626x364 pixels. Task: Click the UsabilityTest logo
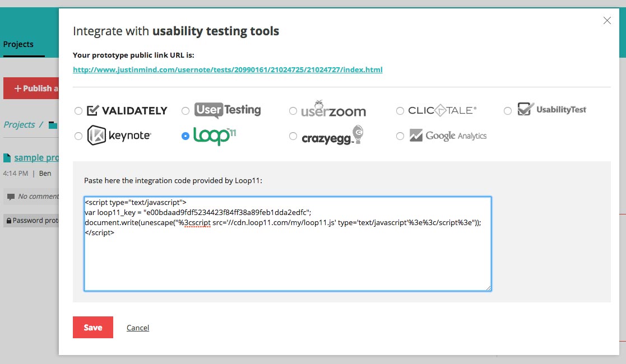pyautogui.click(x=551, y=109)
